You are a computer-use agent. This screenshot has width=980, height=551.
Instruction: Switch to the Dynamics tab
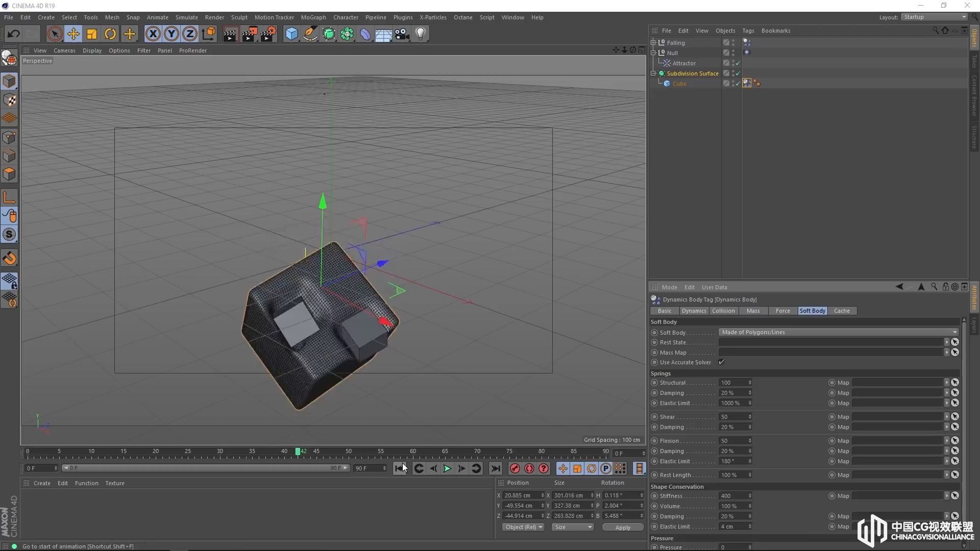coord(694,311)
